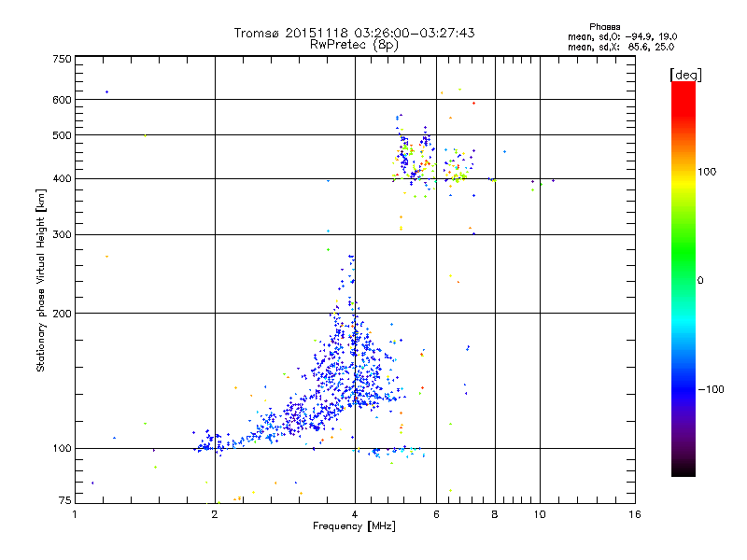Click the x-axis tick label '10'

click(540, 514)
